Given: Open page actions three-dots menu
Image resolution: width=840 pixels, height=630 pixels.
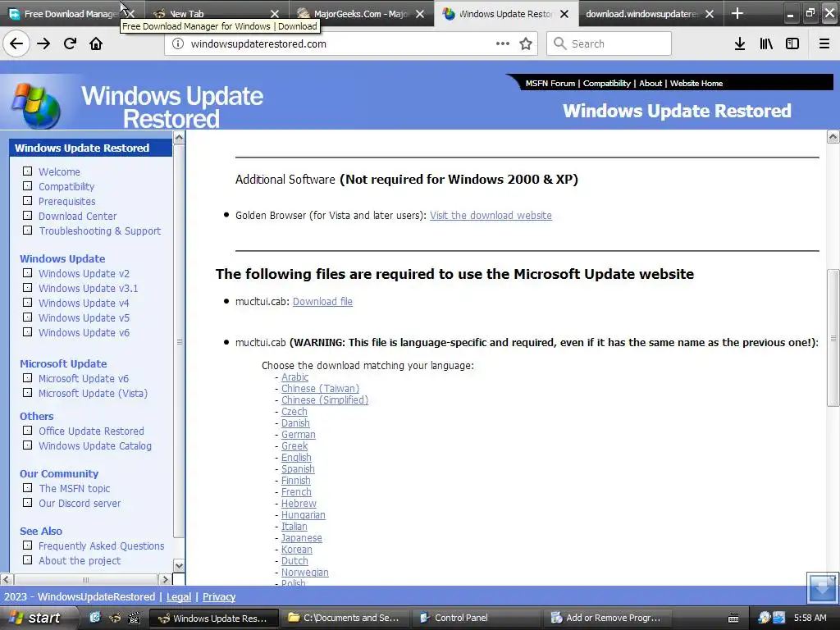Looking at the screenshot, I should click(x=503, y=44).
